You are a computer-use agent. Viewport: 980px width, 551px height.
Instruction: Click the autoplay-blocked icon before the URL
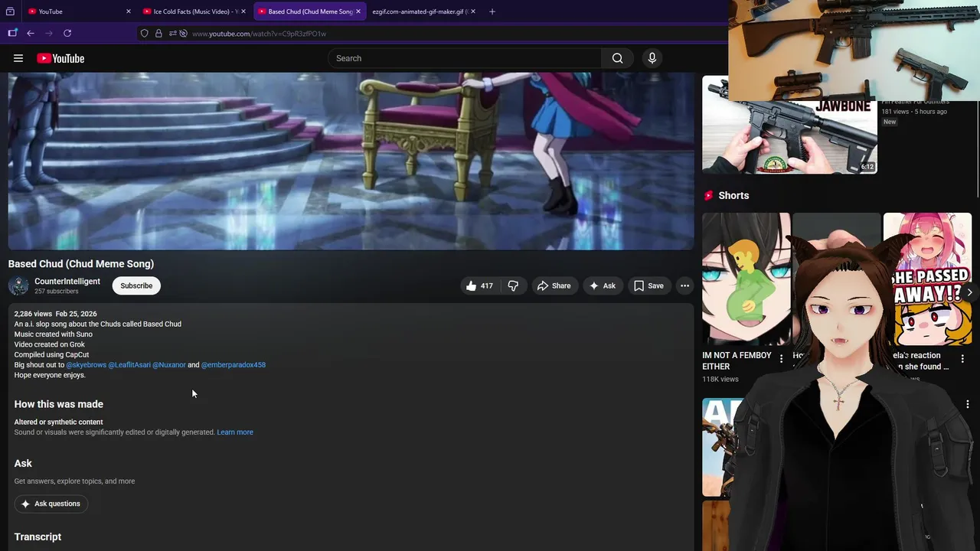point(183,34)
